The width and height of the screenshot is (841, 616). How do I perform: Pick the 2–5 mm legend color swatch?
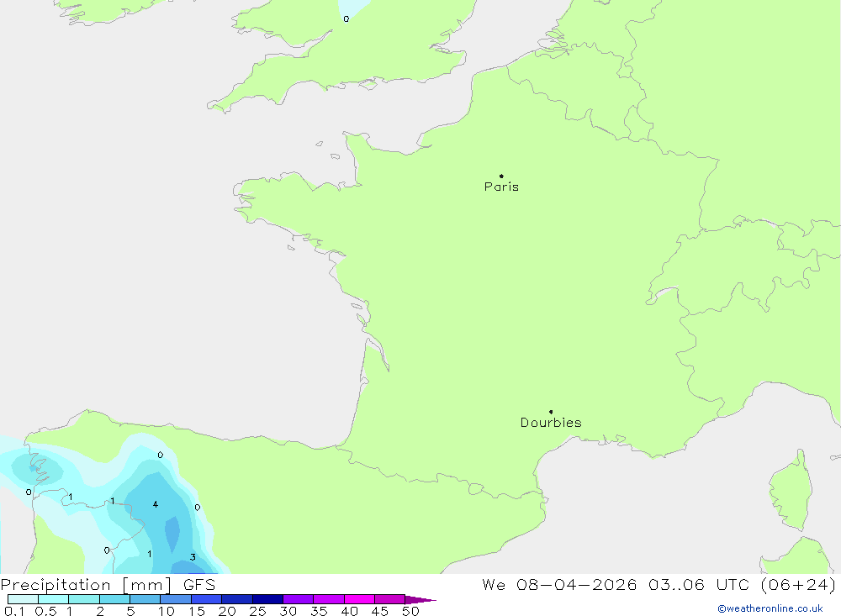114,599
